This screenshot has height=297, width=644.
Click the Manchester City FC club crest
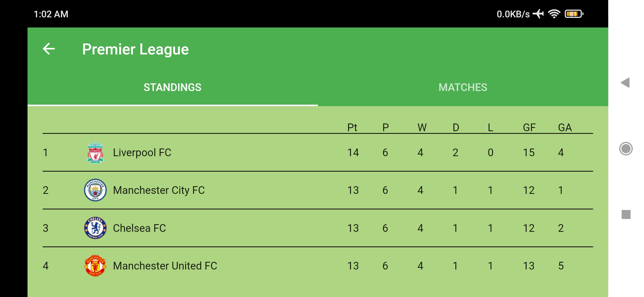[95, 190]
